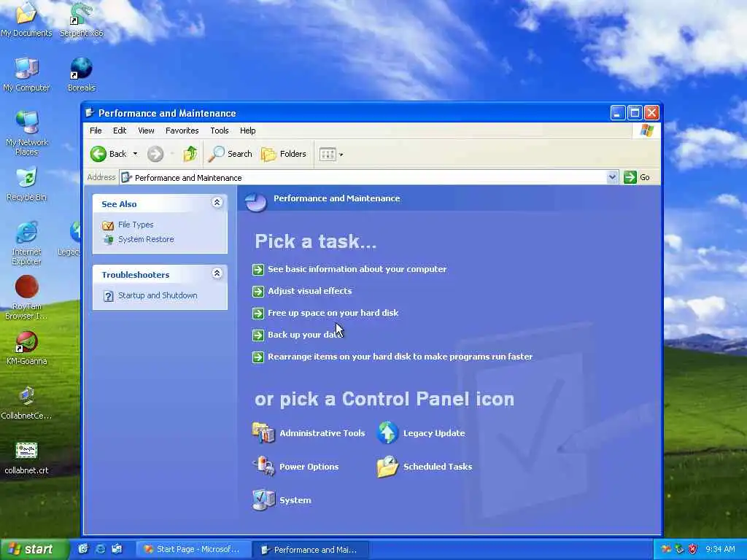Select the Internet Explorer desktop icon

pyautogui.click(x=26, y=243)
